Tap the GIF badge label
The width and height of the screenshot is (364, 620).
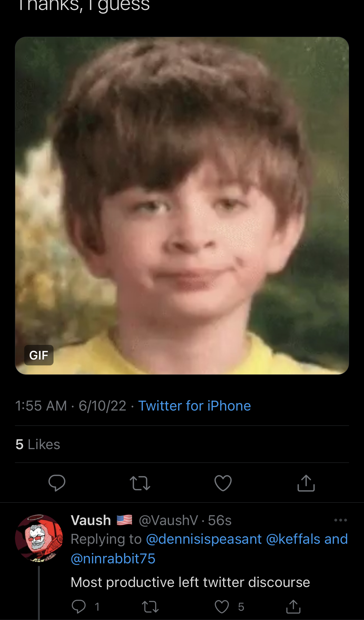[39, 355]
